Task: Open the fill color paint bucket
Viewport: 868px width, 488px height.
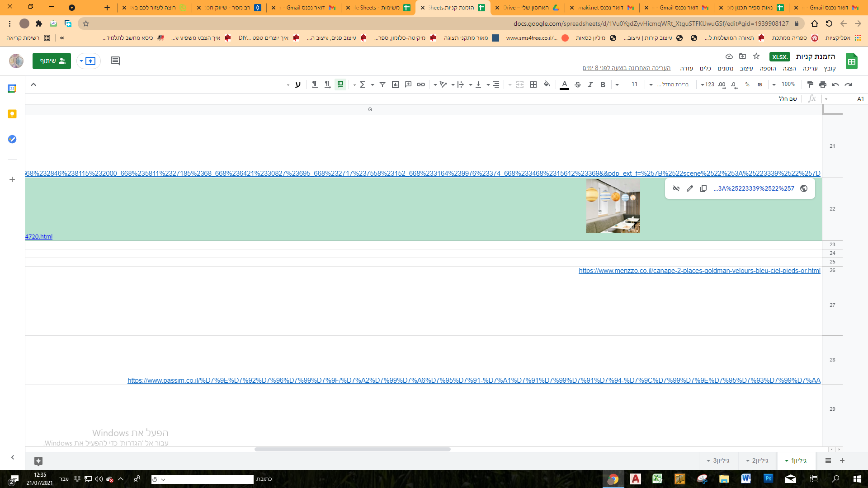Action: tap(547, 84)
